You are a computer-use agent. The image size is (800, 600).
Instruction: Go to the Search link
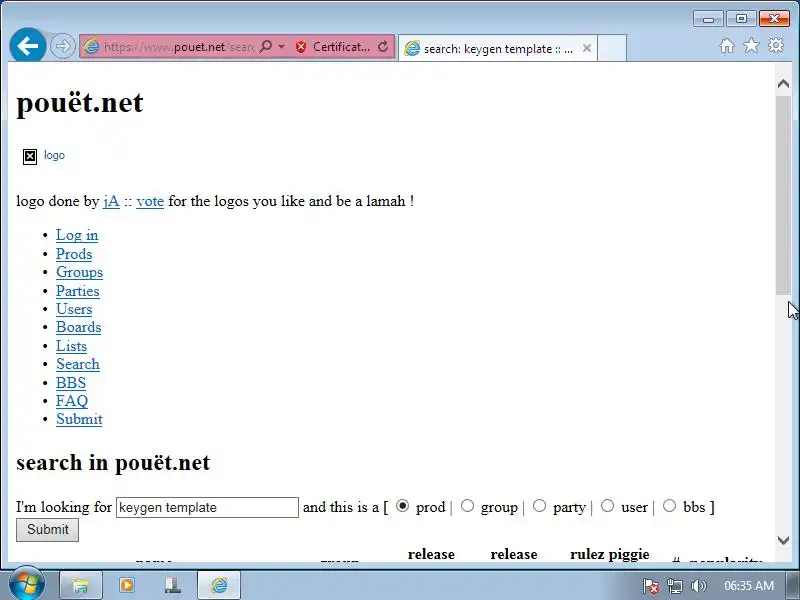78,364
